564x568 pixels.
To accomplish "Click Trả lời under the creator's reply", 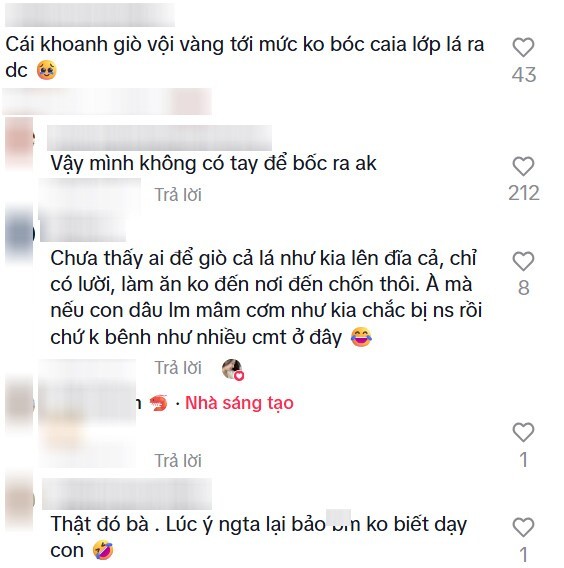I will (178, 461).
